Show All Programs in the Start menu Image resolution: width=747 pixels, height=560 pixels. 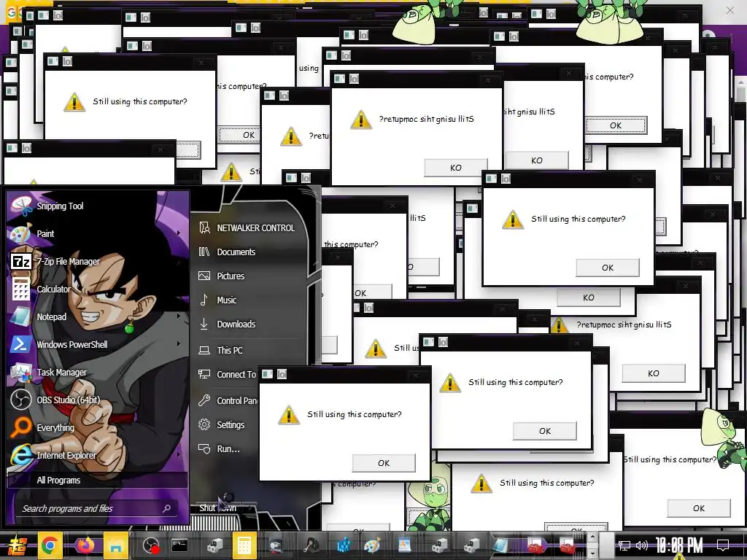[x=97, y=480]
